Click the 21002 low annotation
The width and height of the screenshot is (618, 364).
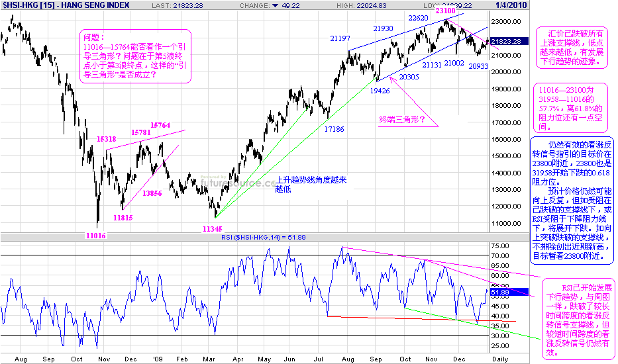(x=454, y=63)
